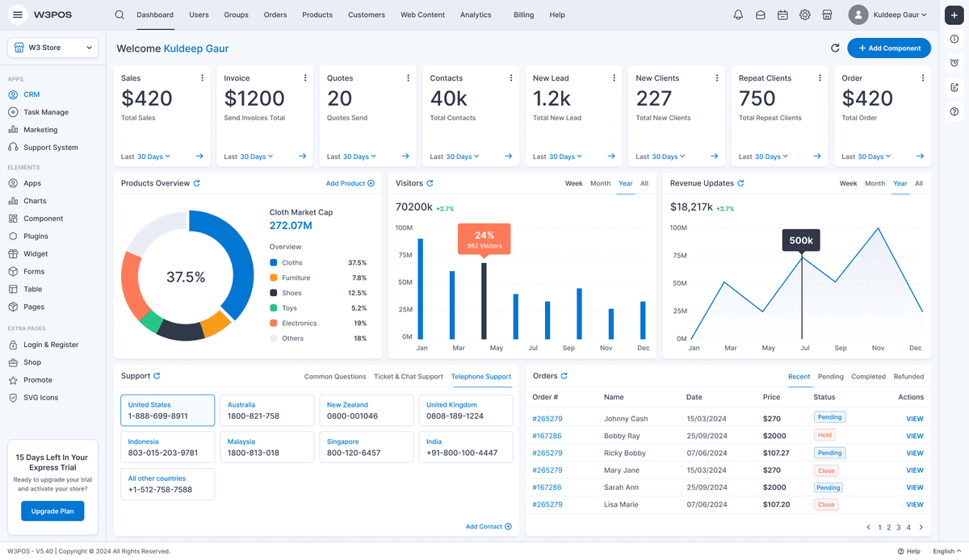Select the United States phone card
The height and width of the screenshot is (560, 969).
[168, 410]
